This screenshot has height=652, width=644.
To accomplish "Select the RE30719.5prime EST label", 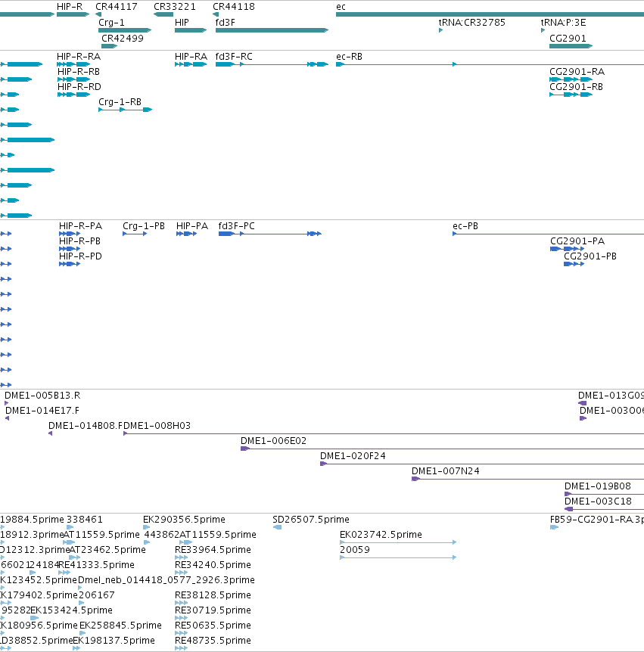I will [213, 610].
